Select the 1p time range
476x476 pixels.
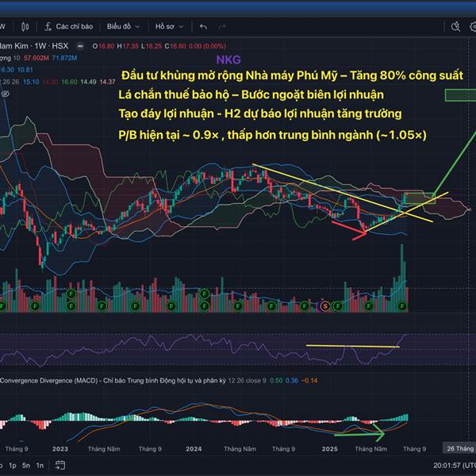[13, 465]
